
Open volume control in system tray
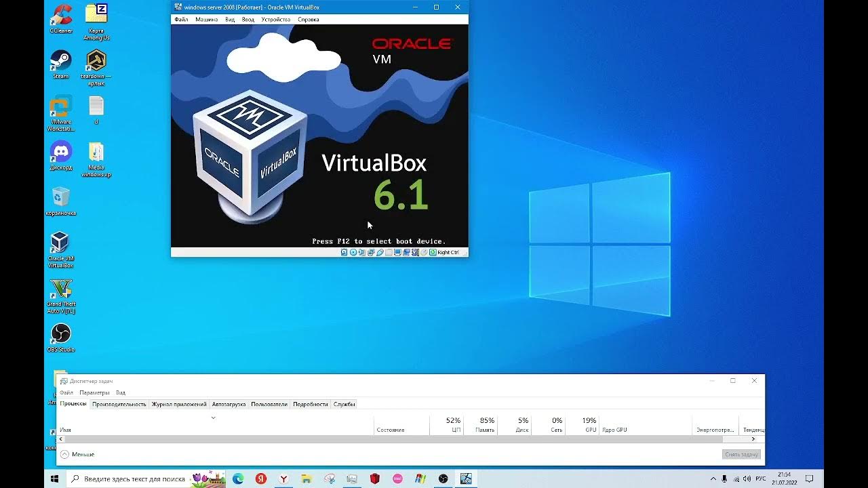[x=748, y=479]
